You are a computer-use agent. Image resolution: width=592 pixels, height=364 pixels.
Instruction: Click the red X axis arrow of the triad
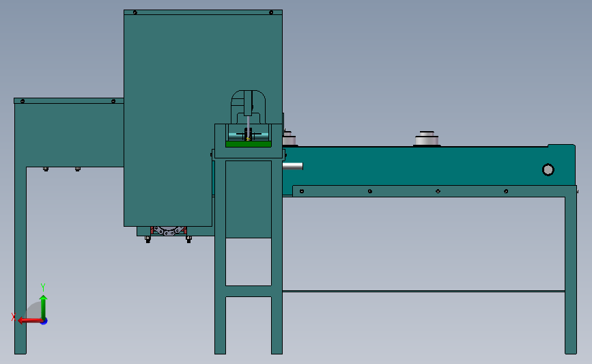click(x=29, y=320)
